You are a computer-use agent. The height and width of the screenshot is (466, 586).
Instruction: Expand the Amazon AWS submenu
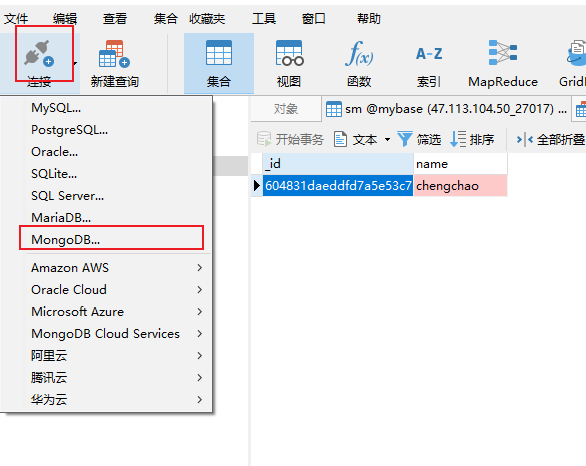pos(107,268)
